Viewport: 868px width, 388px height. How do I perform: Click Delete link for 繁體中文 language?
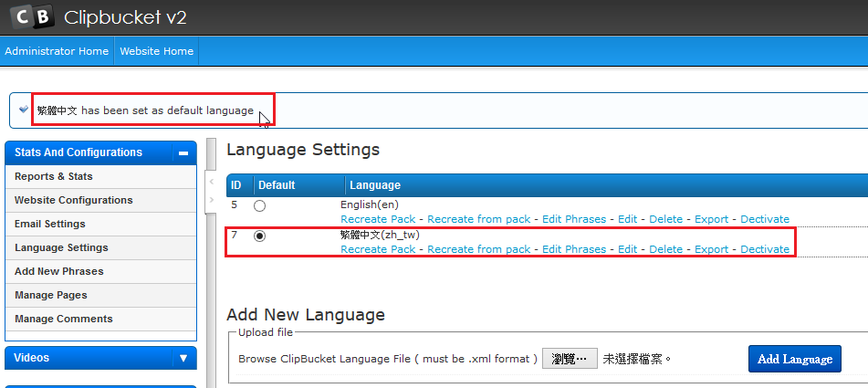[666, 249]
